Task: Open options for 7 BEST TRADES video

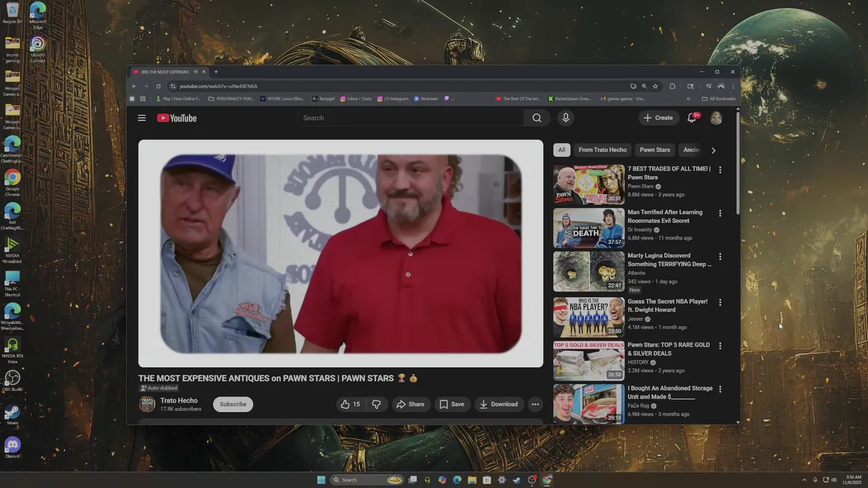Action: point(720,169)
